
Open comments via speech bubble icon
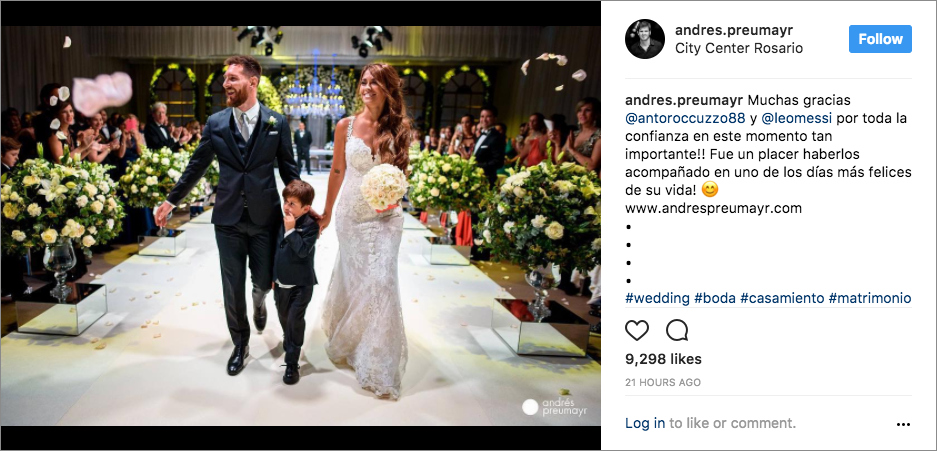tap(677, 330)
